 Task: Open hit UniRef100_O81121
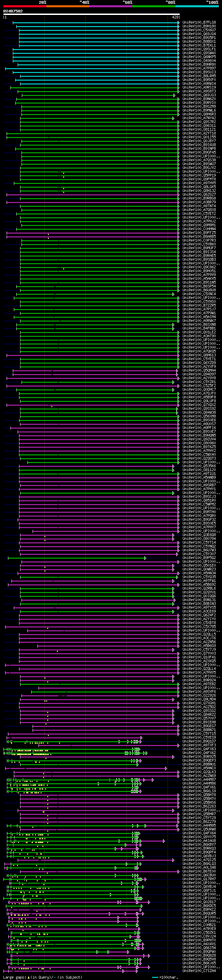tap(199, 129)
